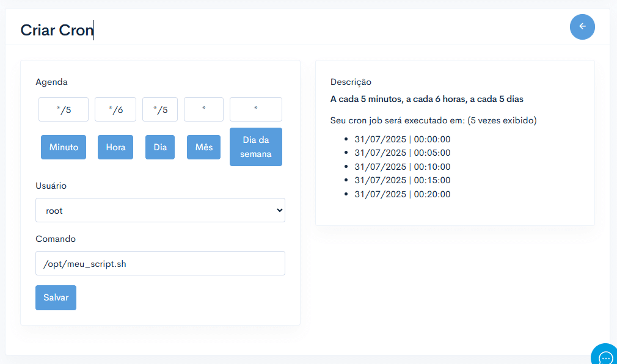Viewport: 617px width, 364px height.
Task: Click the 00:05:00 execution time entry
Action: pos(402,153)
